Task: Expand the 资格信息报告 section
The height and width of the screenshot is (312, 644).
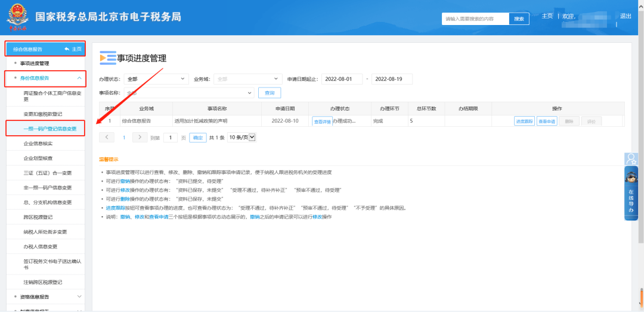Action: click(79, 296)
